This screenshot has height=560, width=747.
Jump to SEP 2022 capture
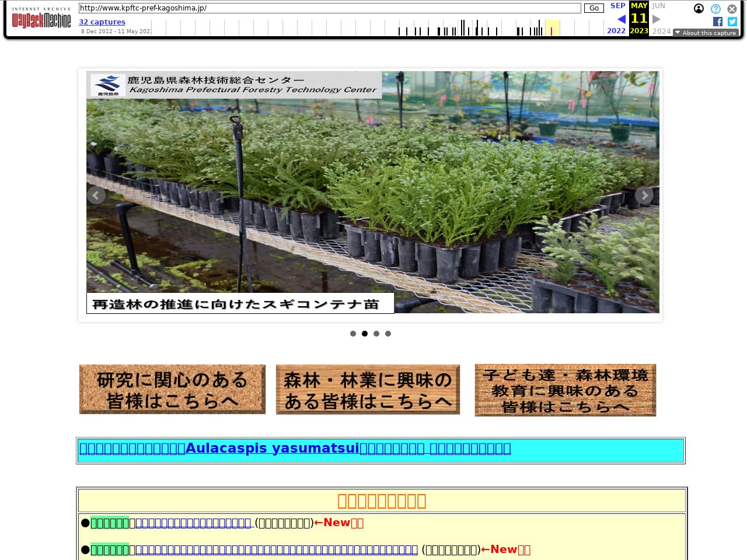click(617, 6)
